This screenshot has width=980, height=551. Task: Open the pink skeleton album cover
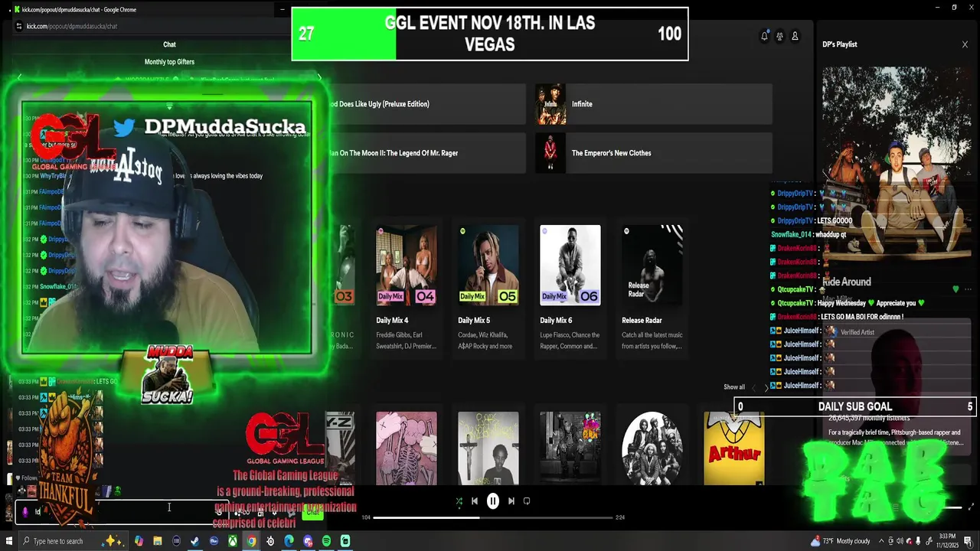pos(407,448)
